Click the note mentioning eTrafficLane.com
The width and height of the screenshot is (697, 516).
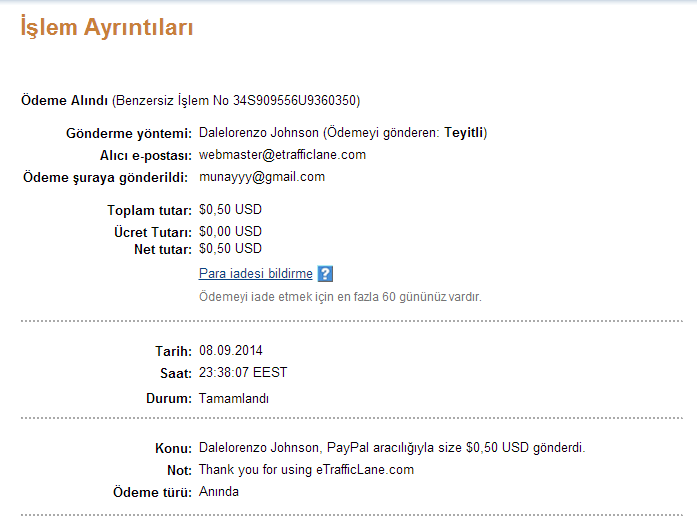tap(306, 470)
